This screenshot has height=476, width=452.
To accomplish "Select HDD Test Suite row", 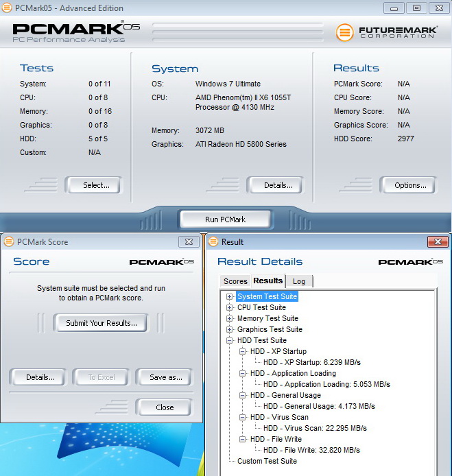I will (x=262, y=340).
